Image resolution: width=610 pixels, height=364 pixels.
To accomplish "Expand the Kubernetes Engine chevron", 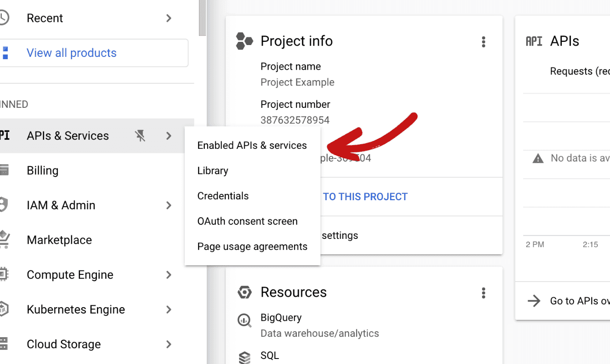I will pyautogui.click(x=169, y=309).
